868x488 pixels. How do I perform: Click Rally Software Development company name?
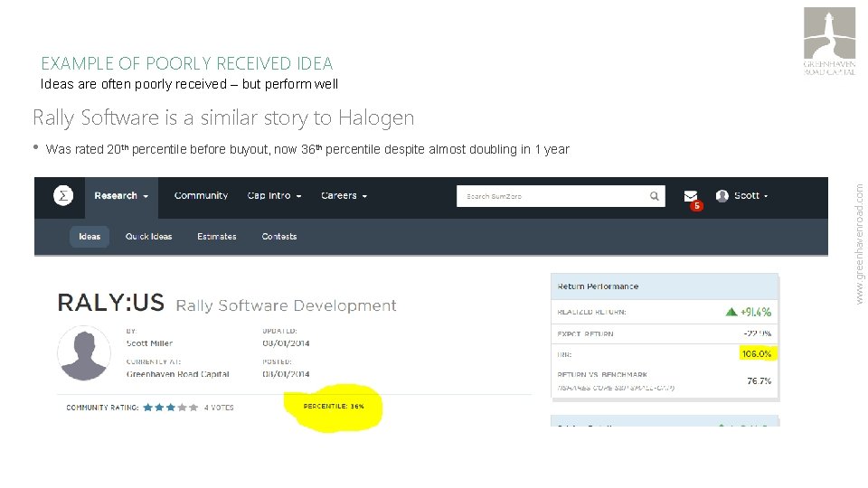[x=286, y=305]
